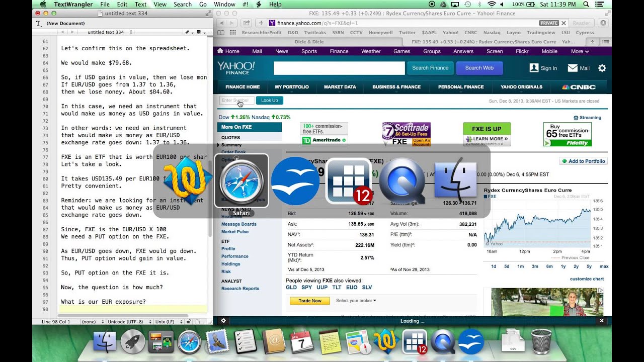
Task: Open the CSV document stack in Dock
Action: point(512,342)
